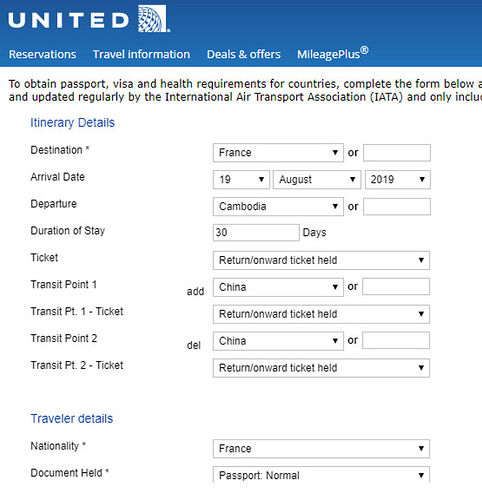Click the United globe logo icon
This screenshot has height=500, width=482.
(153, 19)
